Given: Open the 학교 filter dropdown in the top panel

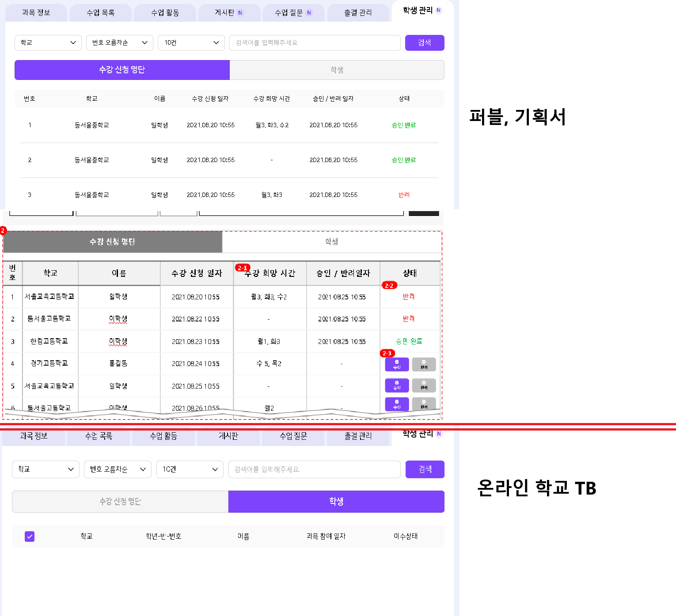Looking at the screenshot, I should 48,43.
